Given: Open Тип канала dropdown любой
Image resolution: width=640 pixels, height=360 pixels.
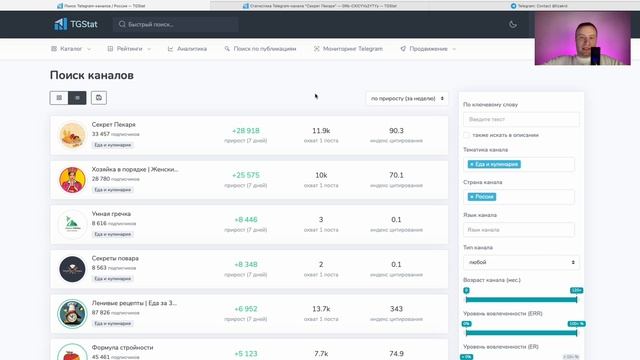Looking at the screenshot, I should click(521, 262).
